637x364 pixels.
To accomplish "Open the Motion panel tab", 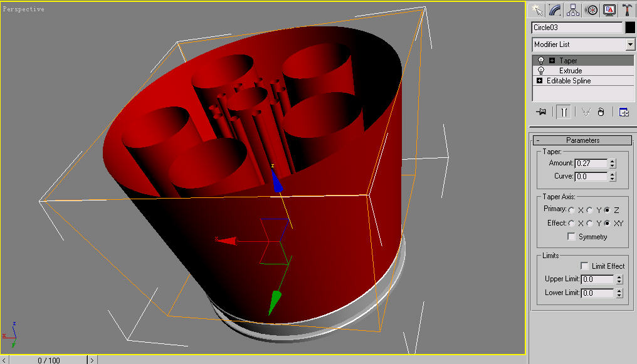I will tap(591, 10).
